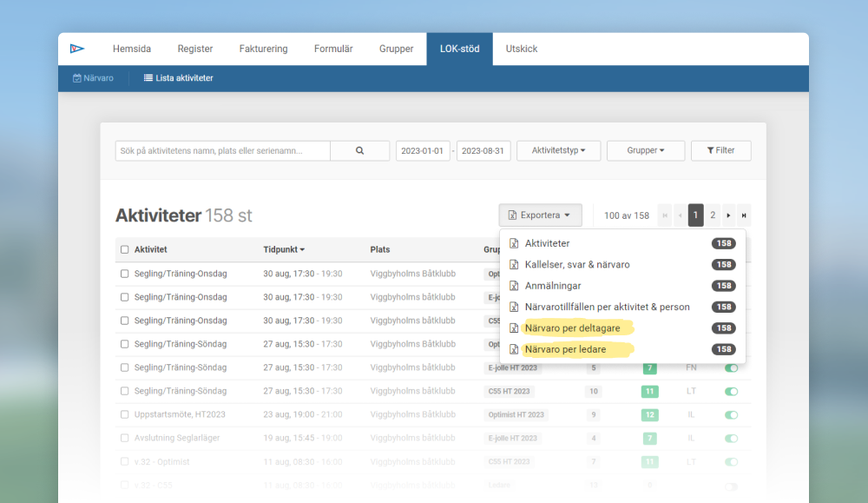Go to page 2 of activities
The width and height of the screenshot is (868, 503).
(x=713, y=215)
